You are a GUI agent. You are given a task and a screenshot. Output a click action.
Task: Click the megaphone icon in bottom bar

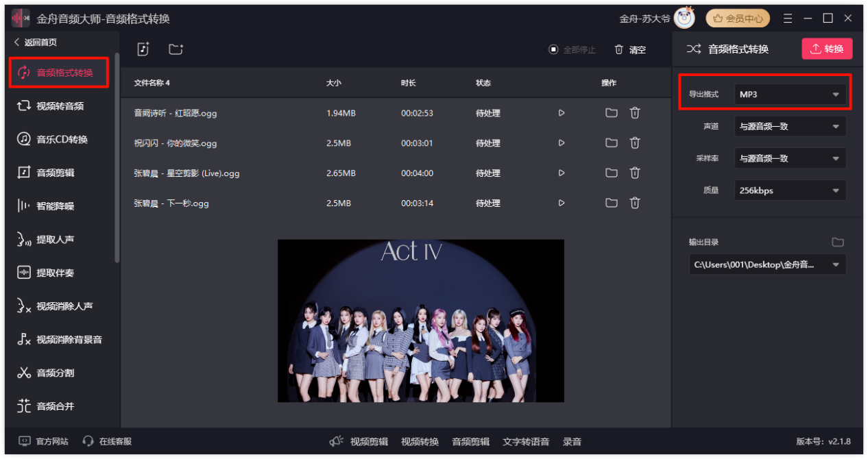click(x=336, y=442)
